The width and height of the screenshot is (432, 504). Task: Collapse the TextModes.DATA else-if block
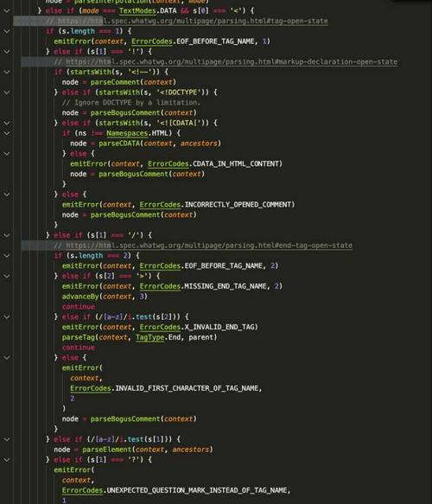(x=7, y=10)
